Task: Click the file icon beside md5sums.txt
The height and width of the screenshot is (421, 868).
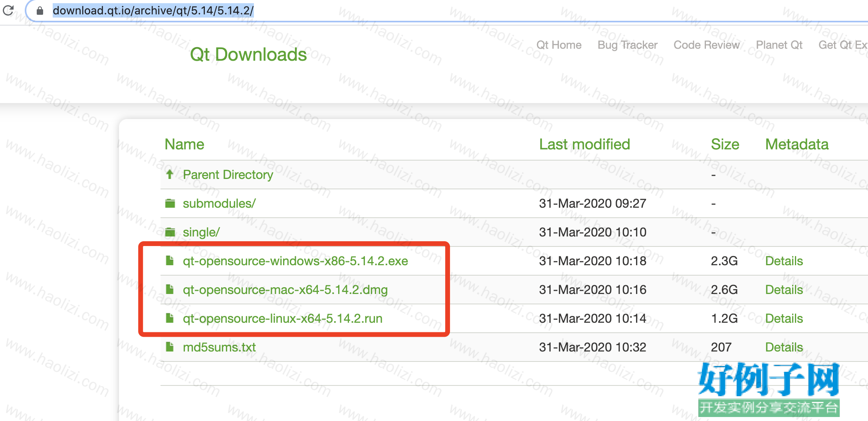Action: 170,347
